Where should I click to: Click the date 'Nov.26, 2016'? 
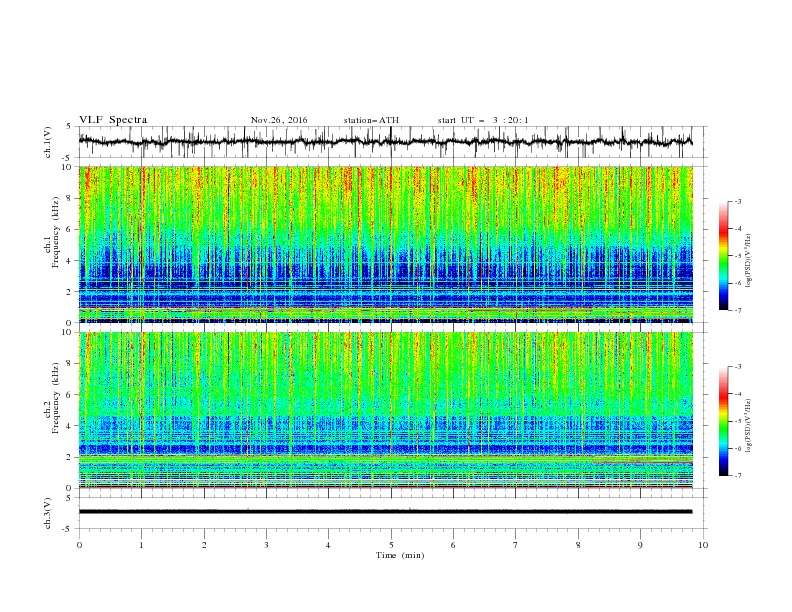pos(279,120)
